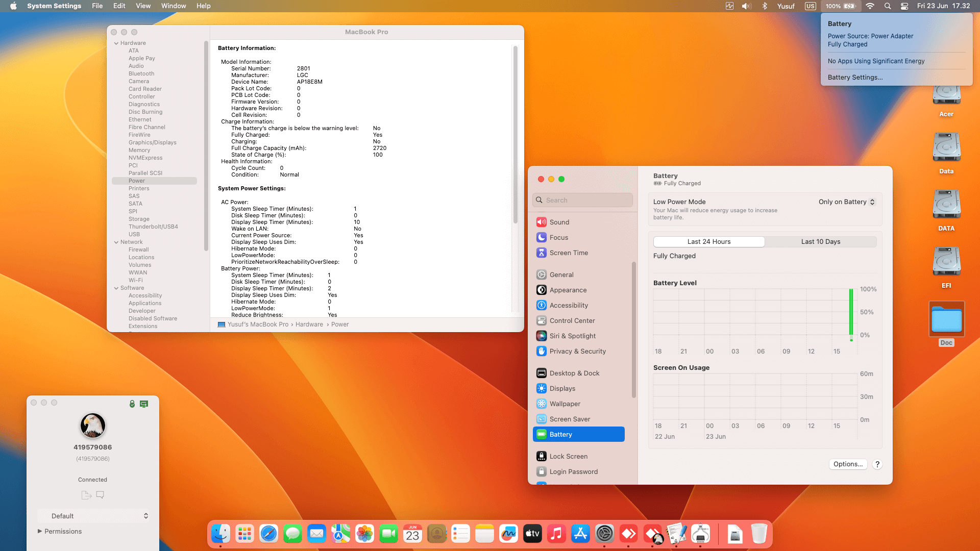Switch to the Last 24 Hours tab
The height and width of the screenshot is (551, 980).
(x=709, y=241)
